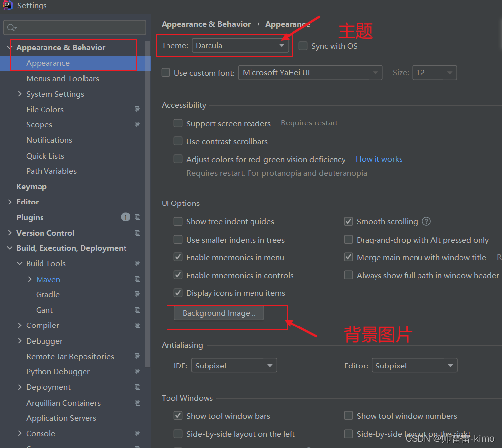The height and width of the screenshot is (448, 502).
Task: Open Application Servers settings page
Action: (61, 418)
